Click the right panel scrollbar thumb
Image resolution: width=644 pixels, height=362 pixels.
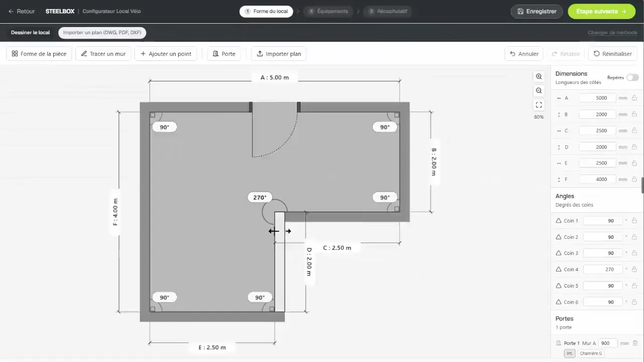(x=642, y=185)
